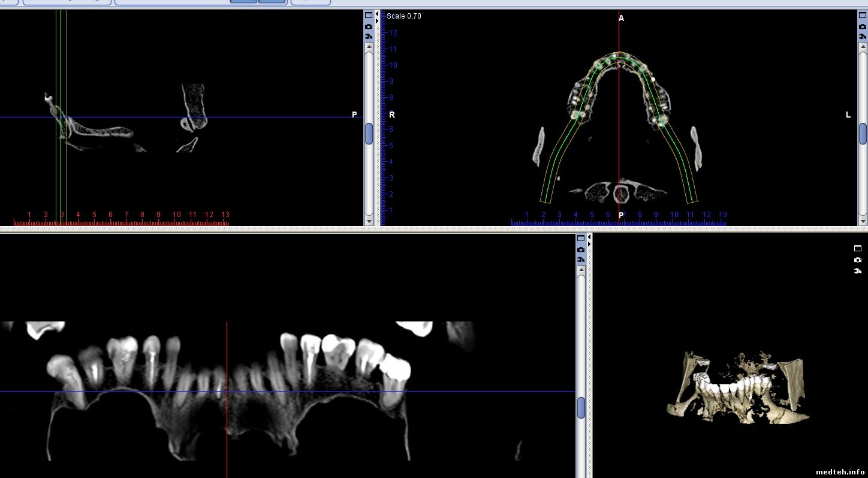Open wrench settings for panoramic view
The image size is (868, 478).
(580, 259)
